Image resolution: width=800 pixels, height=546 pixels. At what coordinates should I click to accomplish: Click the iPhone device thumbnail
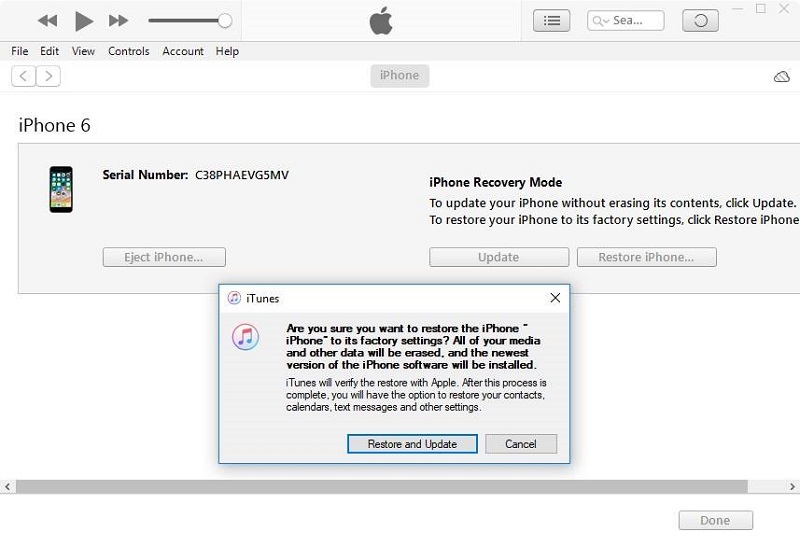click(x=61, y=189)
